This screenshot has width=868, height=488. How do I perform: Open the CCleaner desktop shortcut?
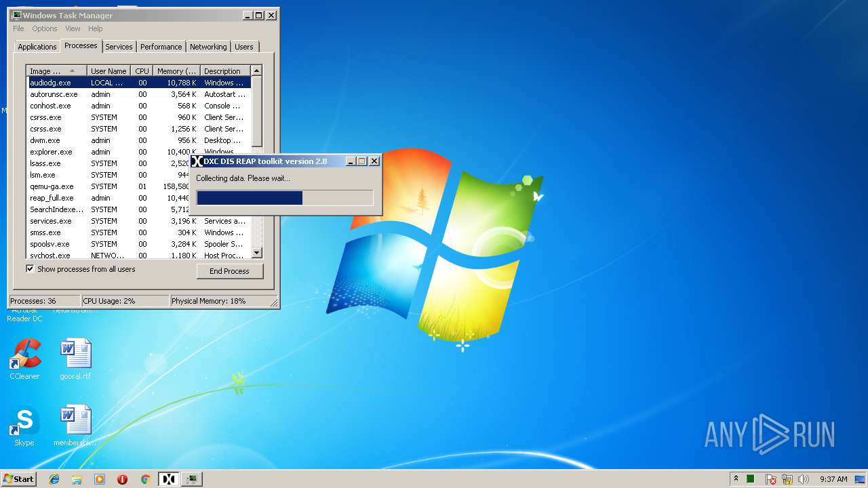[24, 359]
